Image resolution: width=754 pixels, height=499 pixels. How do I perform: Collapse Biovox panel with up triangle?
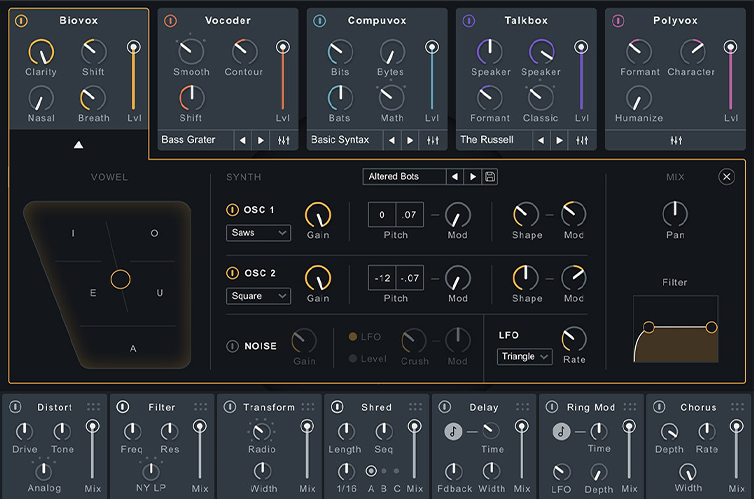(78, 145)
